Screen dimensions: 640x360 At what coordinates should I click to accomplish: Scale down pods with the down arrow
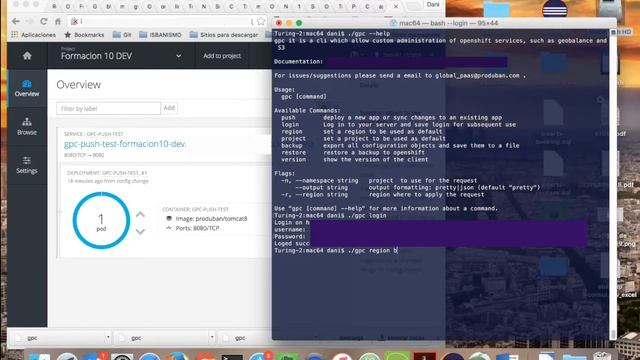coord(140,231)
